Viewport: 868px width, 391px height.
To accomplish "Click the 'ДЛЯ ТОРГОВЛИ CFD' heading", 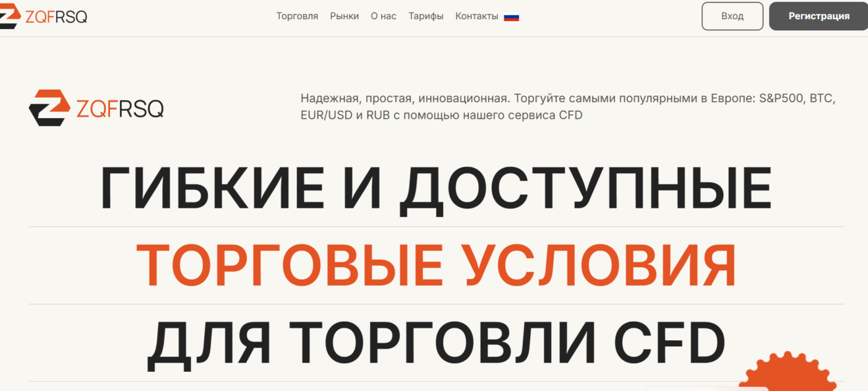I will [435, 344].
